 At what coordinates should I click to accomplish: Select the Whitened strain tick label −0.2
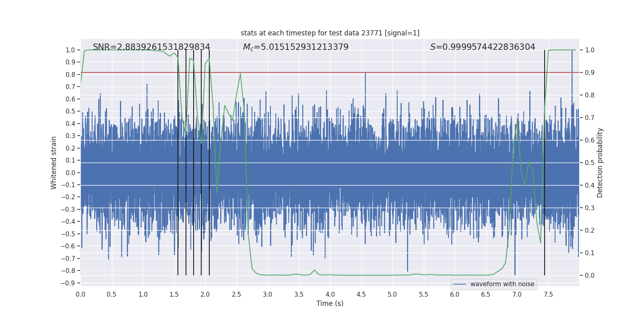(68, 197)
